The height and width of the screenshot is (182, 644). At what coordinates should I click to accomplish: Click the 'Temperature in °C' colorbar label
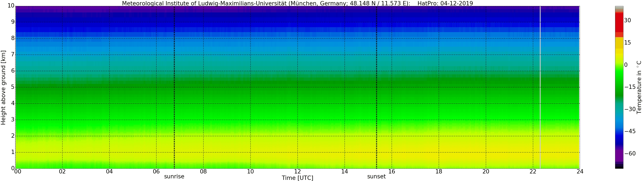point(639,87)
